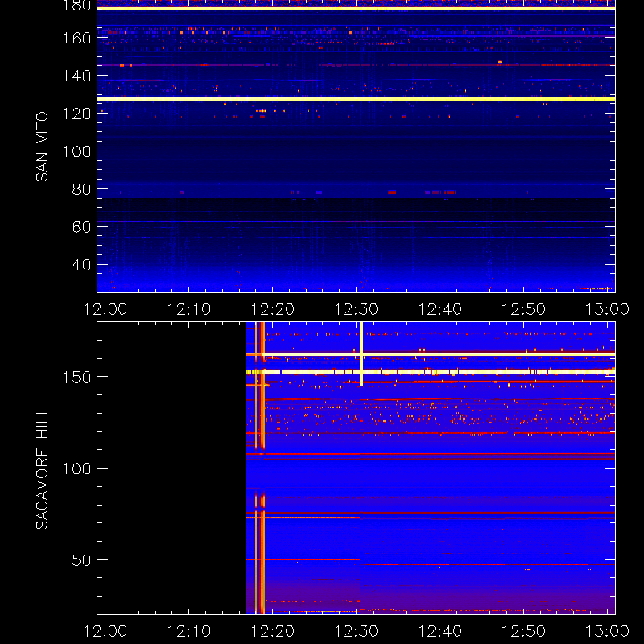Pick the 12:10 time label under Sagamore Hill plot
Viewport: 644px width, 644px height.
[x=189, y=631]
